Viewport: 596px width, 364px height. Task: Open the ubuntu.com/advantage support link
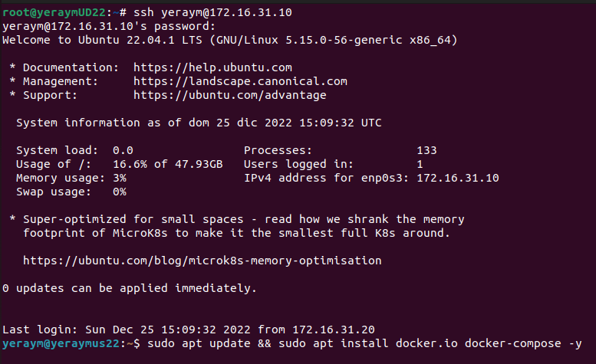tap(229, 95)
